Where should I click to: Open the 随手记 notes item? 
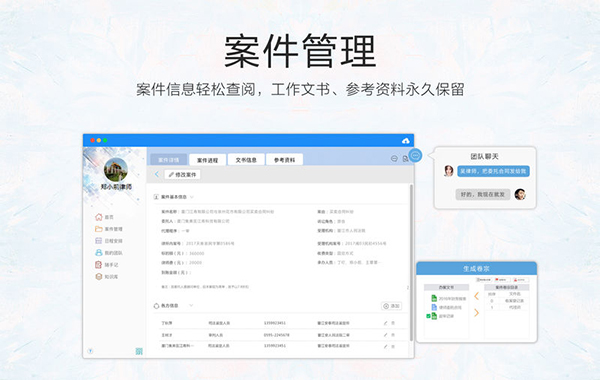(106, 264)
